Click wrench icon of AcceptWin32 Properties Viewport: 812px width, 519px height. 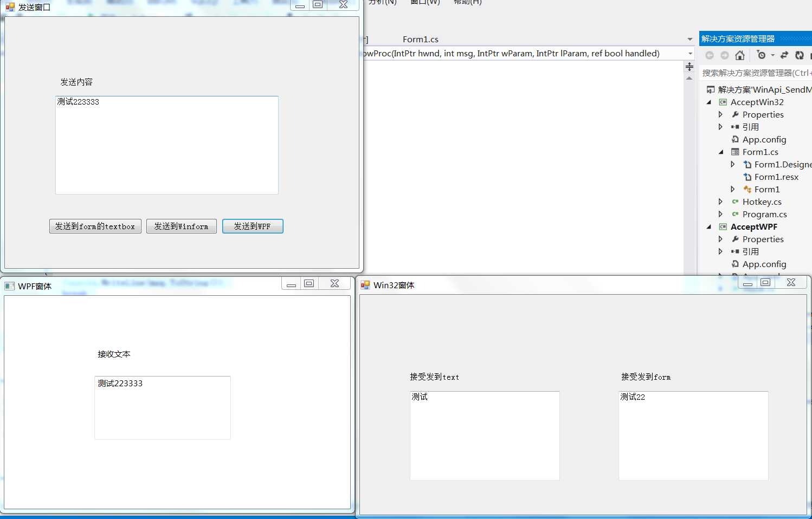click(x=736, y=114)
